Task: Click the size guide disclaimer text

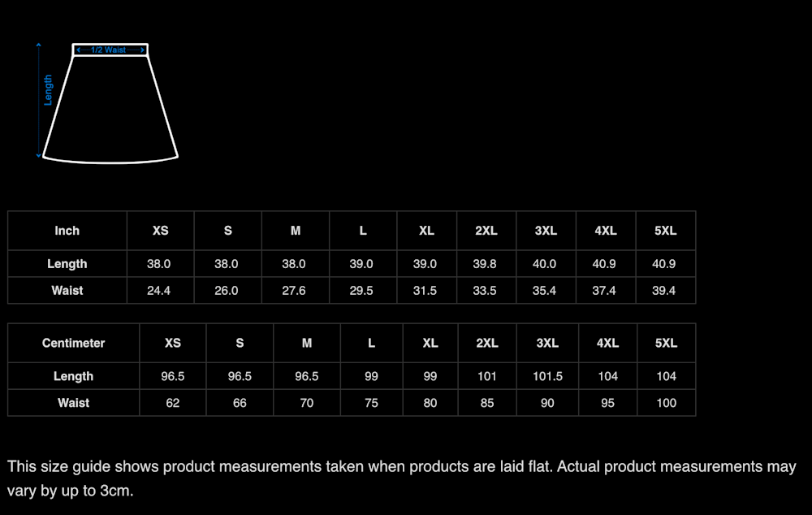Action: tap(402, 478)
